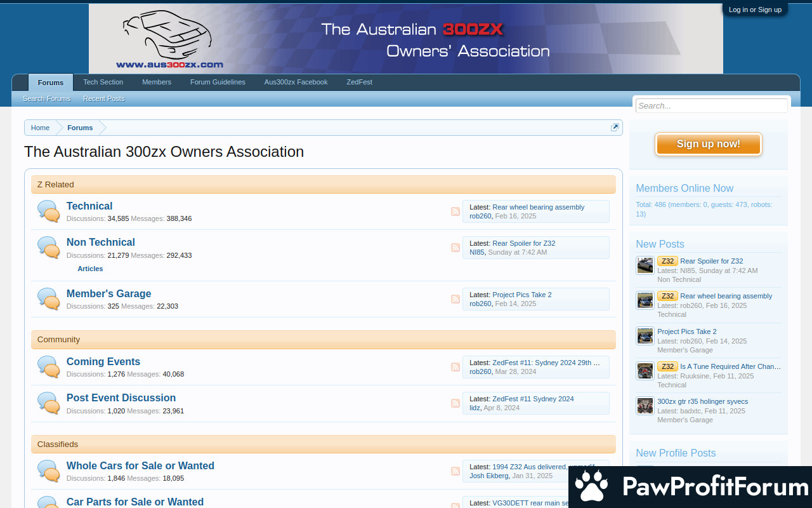
Task: Open Members Online Now heading
Action: click(x=684, y=188)
